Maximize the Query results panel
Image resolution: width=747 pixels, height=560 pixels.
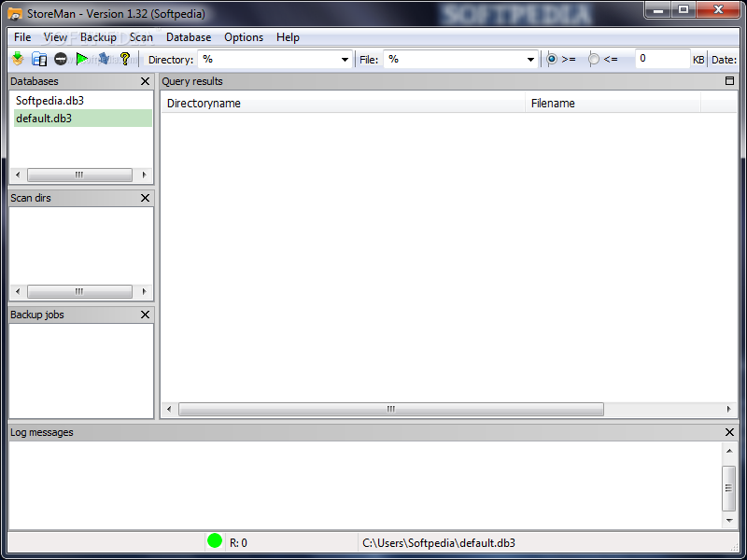point(729,81)
